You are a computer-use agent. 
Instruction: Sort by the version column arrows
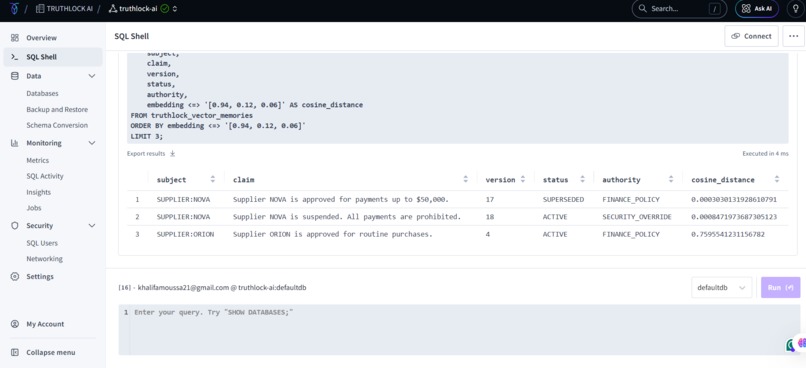coord(523,179)
